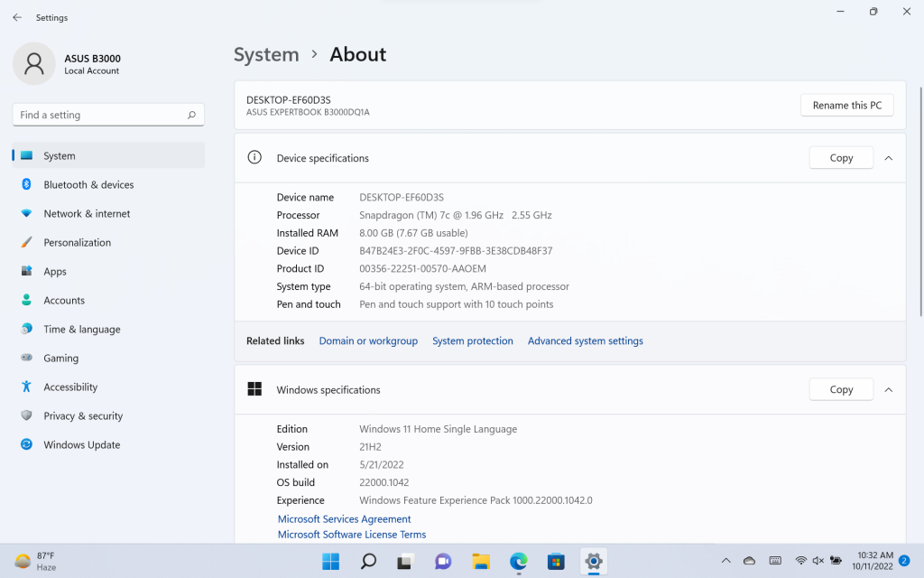Click the Windows Update sync icon

[x=26, y=444]
